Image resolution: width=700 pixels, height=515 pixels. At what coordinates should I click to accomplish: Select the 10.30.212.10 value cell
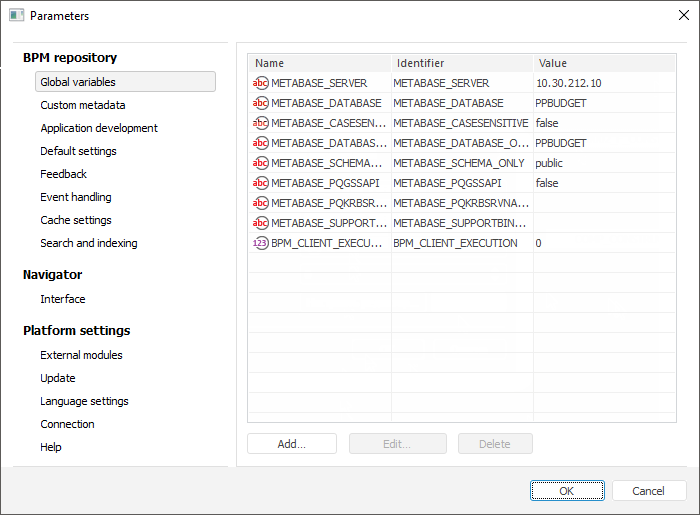coord(569,83)
